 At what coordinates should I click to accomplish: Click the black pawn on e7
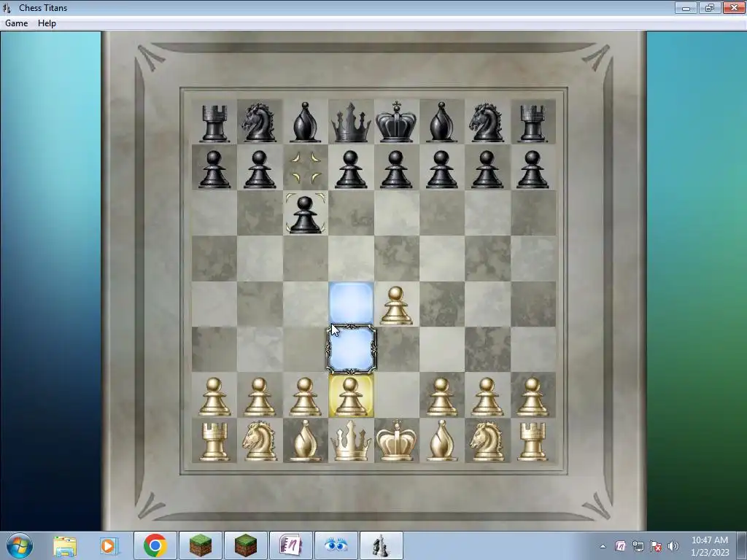click(396, 169)
